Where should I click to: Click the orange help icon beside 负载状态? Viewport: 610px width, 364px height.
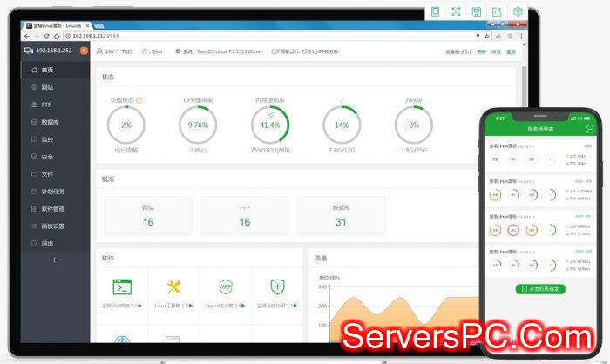[139, 100]
